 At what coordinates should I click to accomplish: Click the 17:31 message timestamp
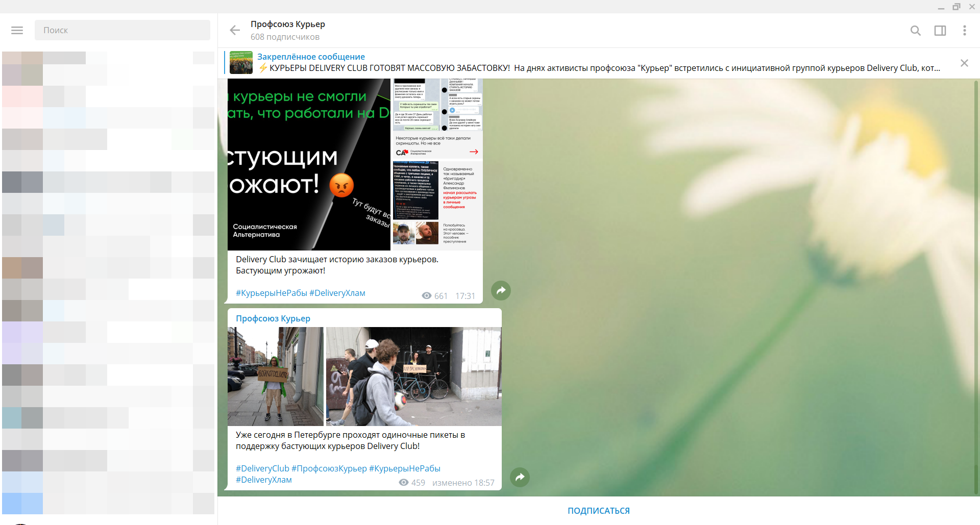coord(465,296)
